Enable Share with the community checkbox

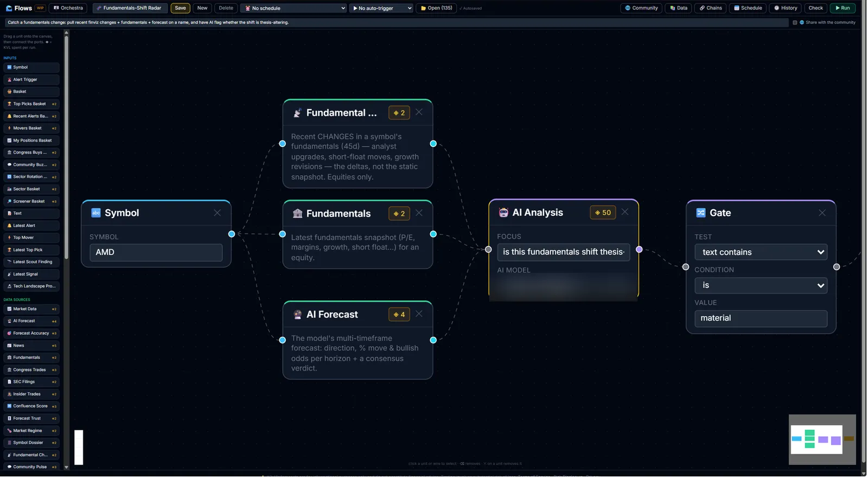click(795, 23)
